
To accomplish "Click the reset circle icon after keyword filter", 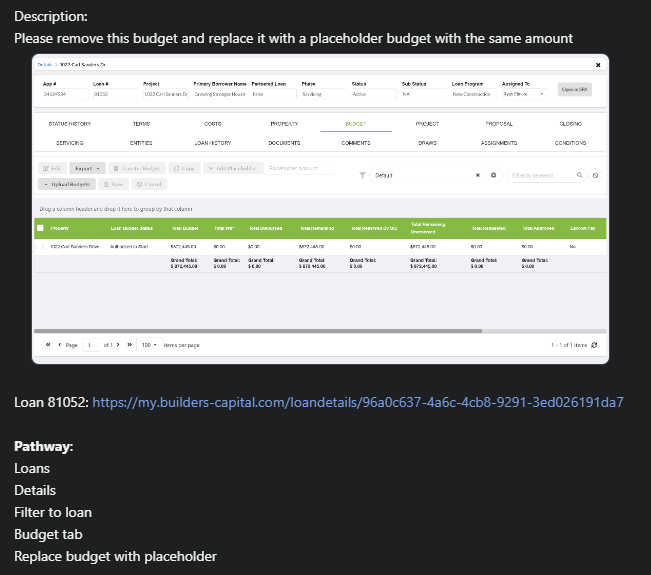I will click(595, 175).
